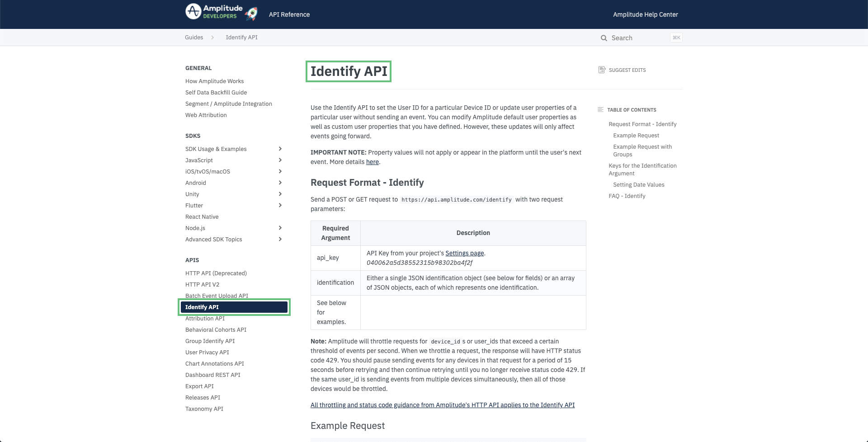The image size is (868, 442).
Task: Jump to Setting Date Values section
Action: coord(639,184)
